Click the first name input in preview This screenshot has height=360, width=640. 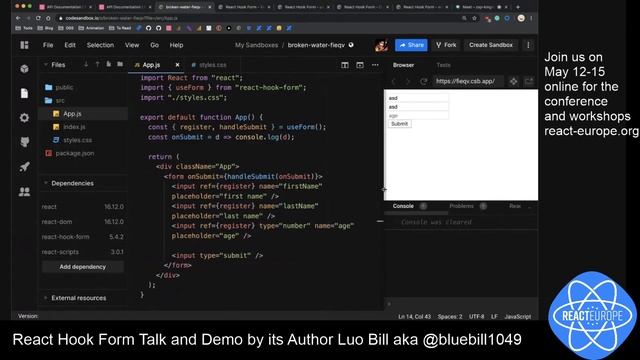click(x=418, y=98)
